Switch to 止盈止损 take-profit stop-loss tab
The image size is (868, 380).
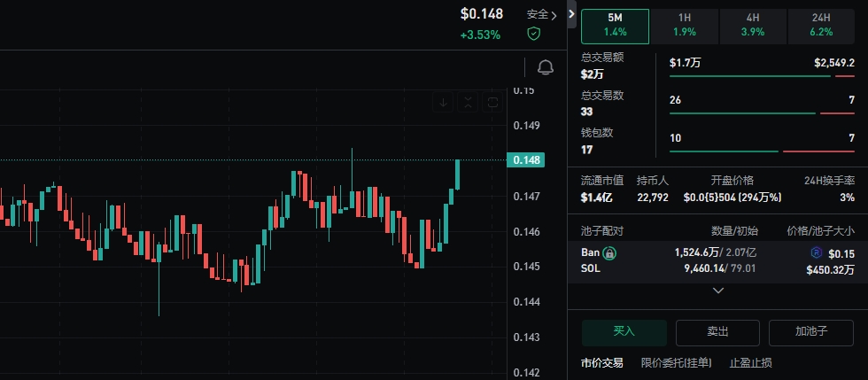pos(750,363)
